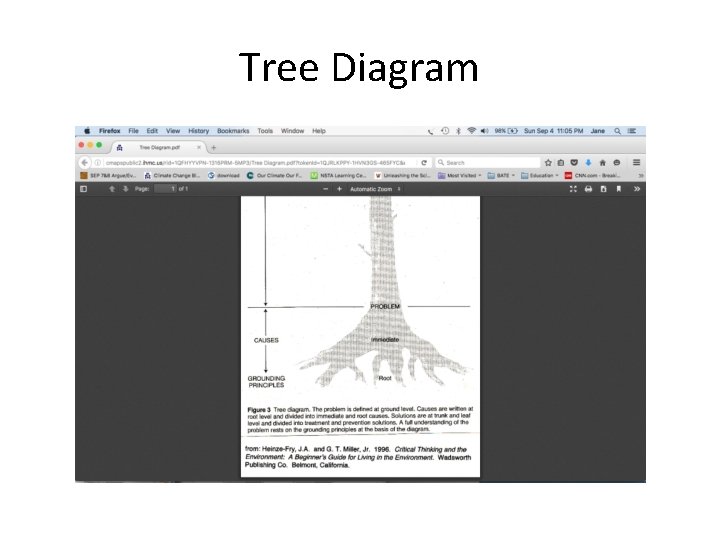Open the File menu
The image size is (720, 540).
point(133,131)
